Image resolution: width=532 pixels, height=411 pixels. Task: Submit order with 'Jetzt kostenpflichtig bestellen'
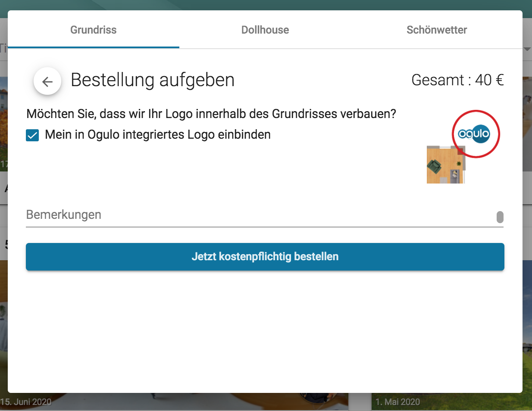[x=265, y=257]
